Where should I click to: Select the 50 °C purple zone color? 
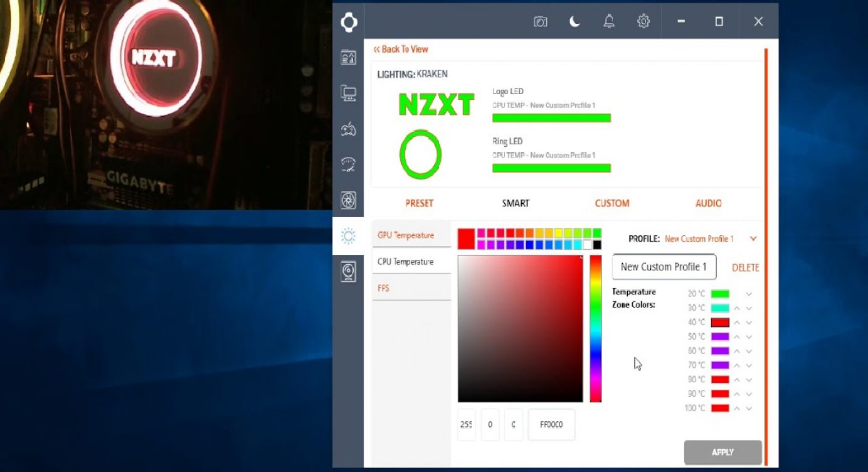click(x=720, y=336)
